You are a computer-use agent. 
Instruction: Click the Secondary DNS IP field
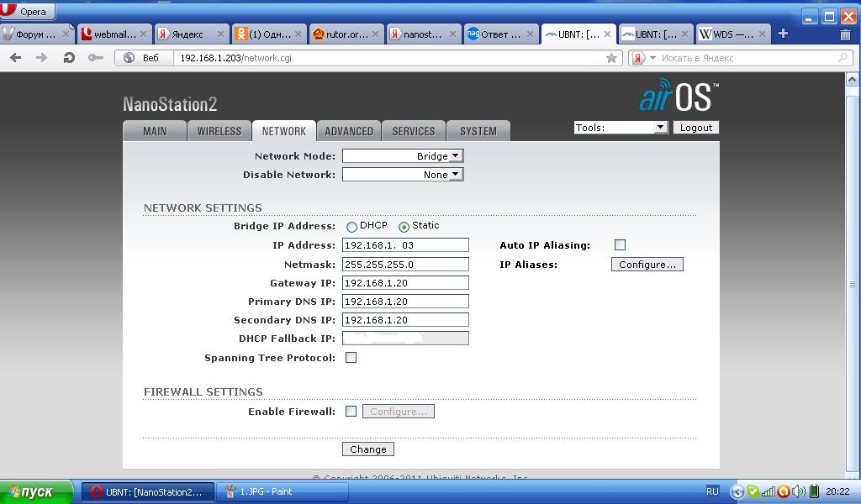405,320
